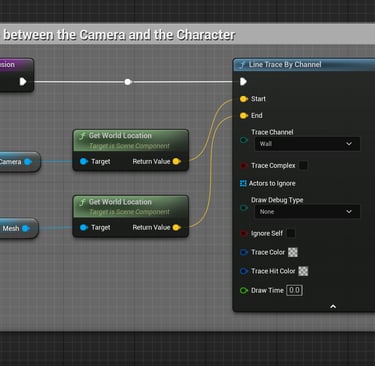Image resolution: width=375 pixels, height=366 pixels.
Task: Click the Trace Complex boolean pin
Action: pos(244,166)
